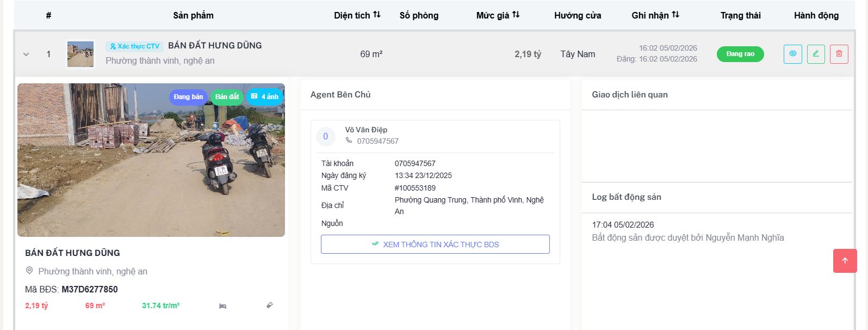Click the bed icon under listing details
The height and width of the screenshot is (330, 868).
[222, 306]
